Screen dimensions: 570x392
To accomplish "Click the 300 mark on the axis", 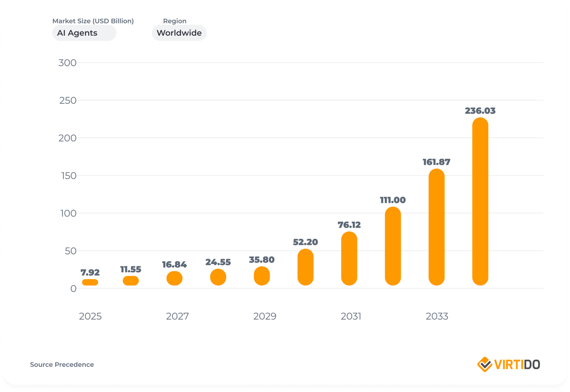I will (x=68, y=63).
